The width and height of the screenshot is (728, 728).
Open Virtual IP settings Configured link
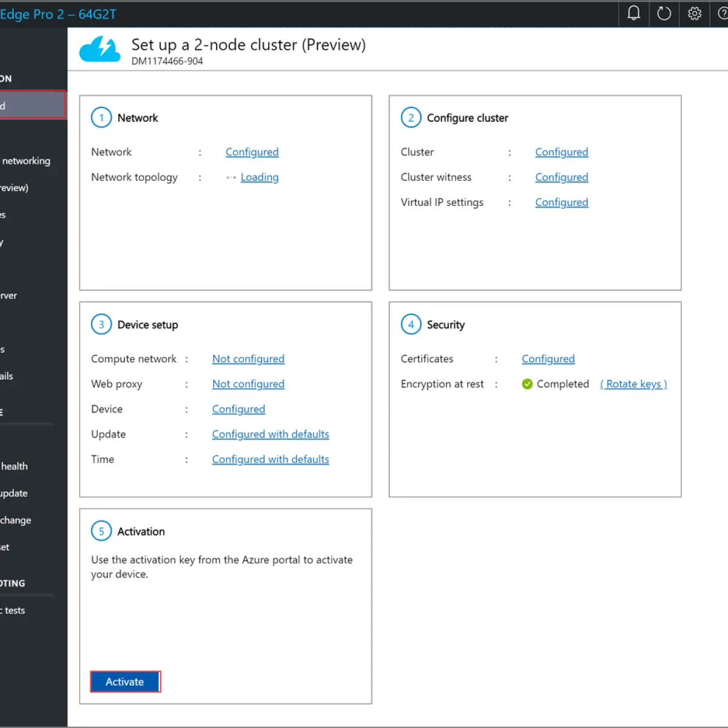coord(562,202)
